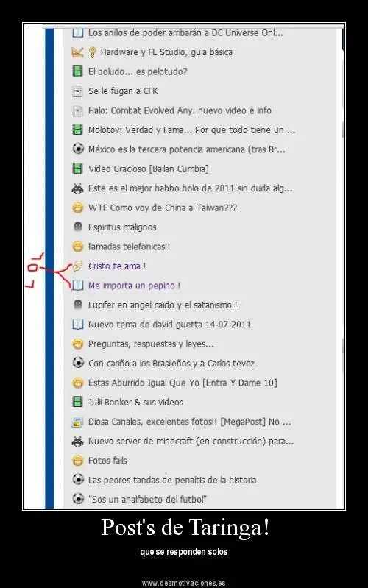Image resolution: width=368 pixels, height=588 pixels.
Task: Open Las peores tandas de penaltis post
Action: pos(172,480)
